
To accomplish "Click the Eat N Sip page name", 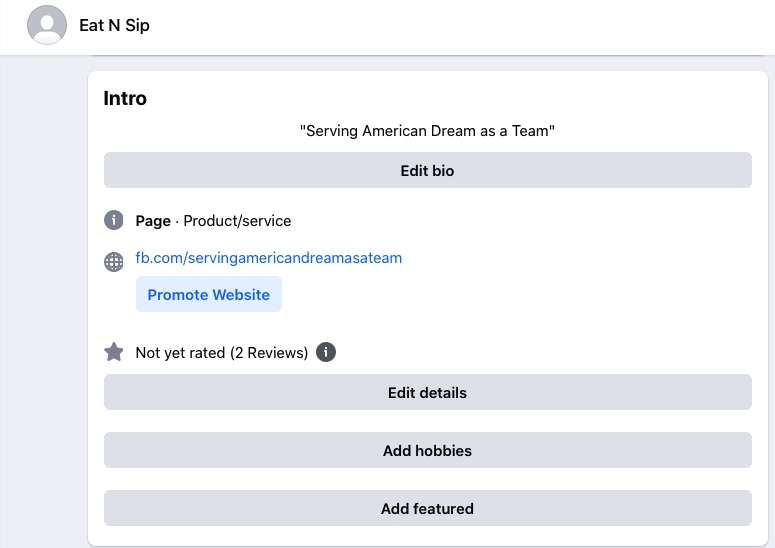I will [114, 26].
